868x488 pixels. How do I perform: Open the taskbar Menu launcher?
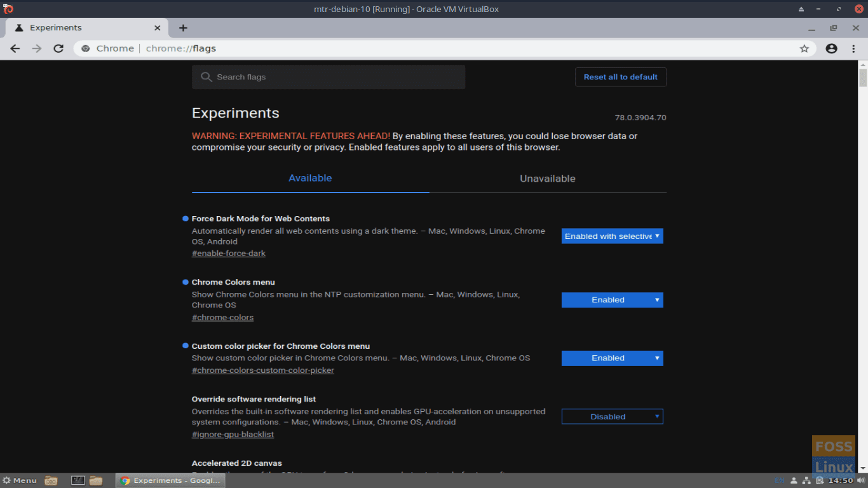[20, 480]
